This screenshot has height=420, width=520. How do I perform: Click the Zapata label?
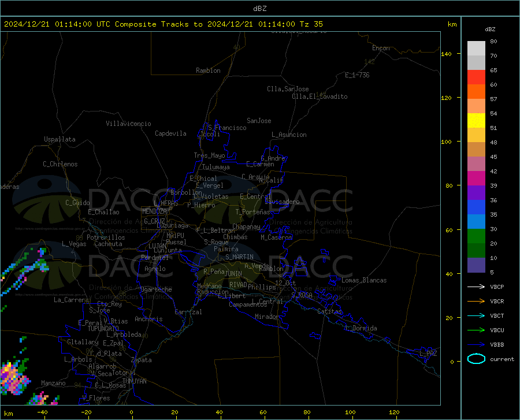pos(142,360)
